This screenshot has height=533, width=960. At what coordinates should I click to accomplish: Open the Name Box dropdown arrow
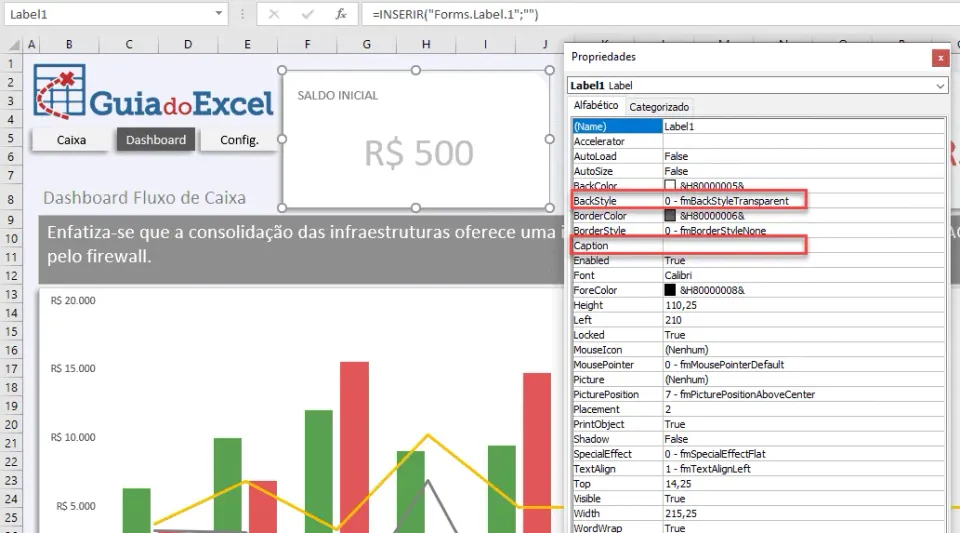pyautogui.click(x=219, y=13)
